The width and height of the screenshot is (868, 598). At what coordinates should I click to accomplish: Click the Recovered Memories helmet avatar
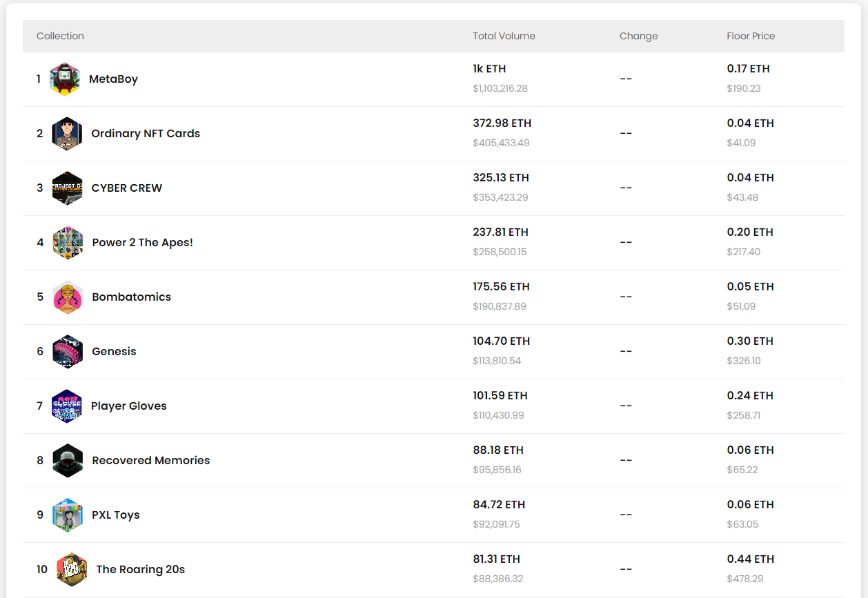(68, 461)
